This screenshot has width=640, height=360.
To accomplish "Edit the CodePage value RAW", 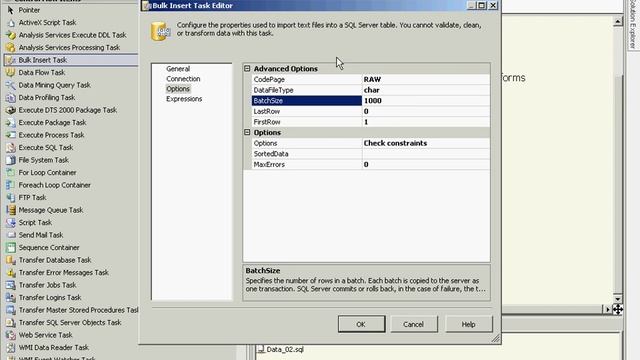I will (x=426, y=79).
